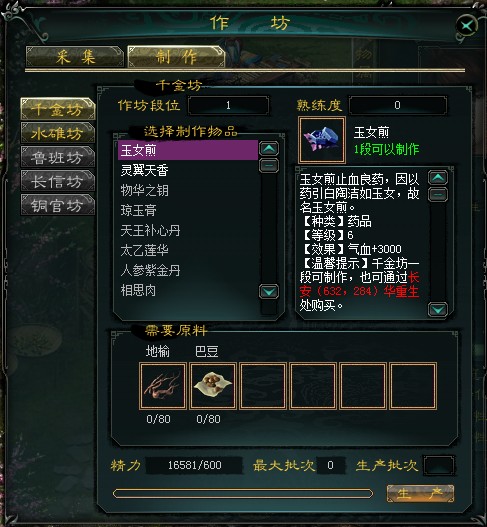Viewport: 487px width, 527px height.
Task: Open the 水碓坊 workshop category
Action: coord(58,133)
